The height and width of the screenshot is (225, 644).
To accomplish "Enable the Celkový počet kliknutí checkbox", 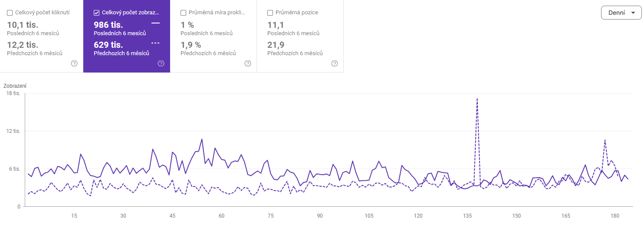I will tap(10, 13).
